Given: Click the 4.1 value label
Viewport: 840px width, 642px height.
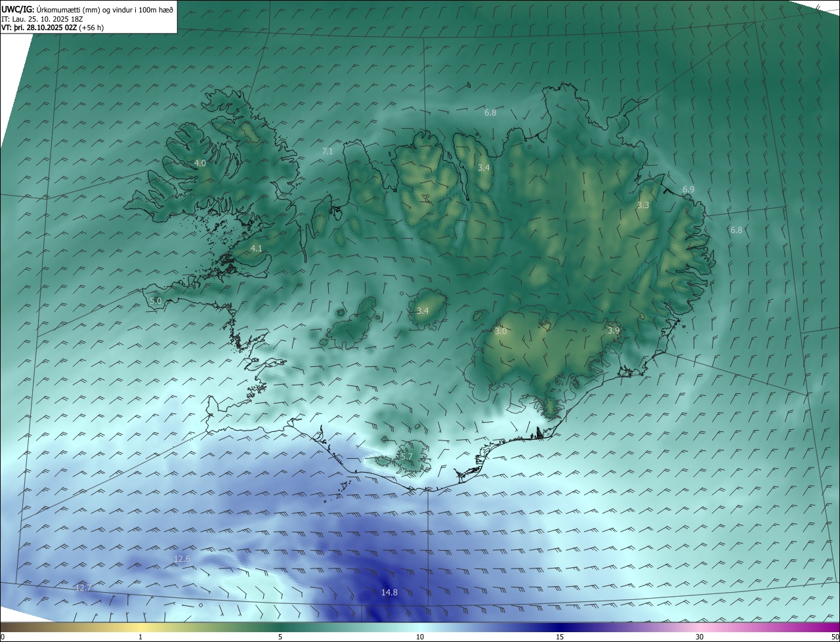Looking at the screenshot, I should point(257,248).
